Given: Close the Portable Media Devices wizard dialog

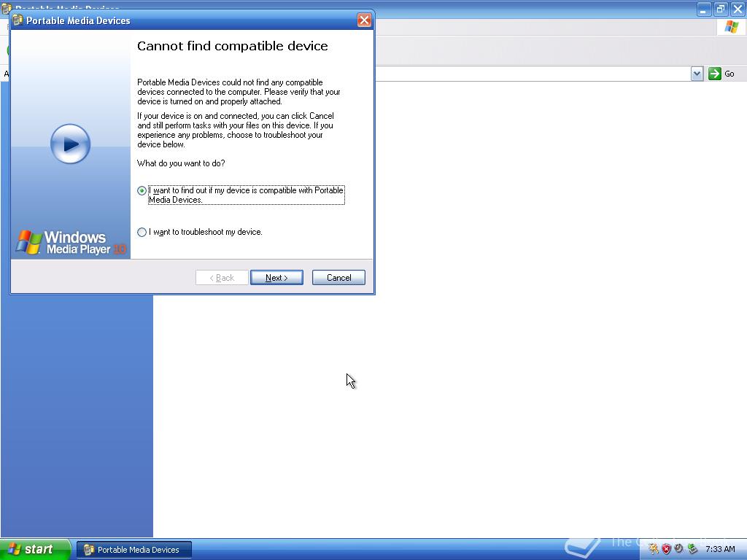Looking at the screenshot, I should click(x=364, y=20).
